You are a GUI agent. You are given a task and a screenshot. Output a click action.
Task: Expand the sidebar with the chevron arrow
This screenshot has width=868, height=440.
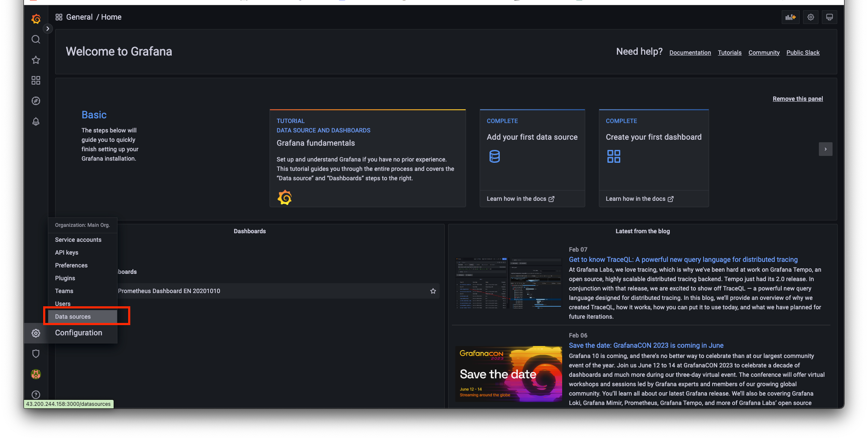click(48, 29)
